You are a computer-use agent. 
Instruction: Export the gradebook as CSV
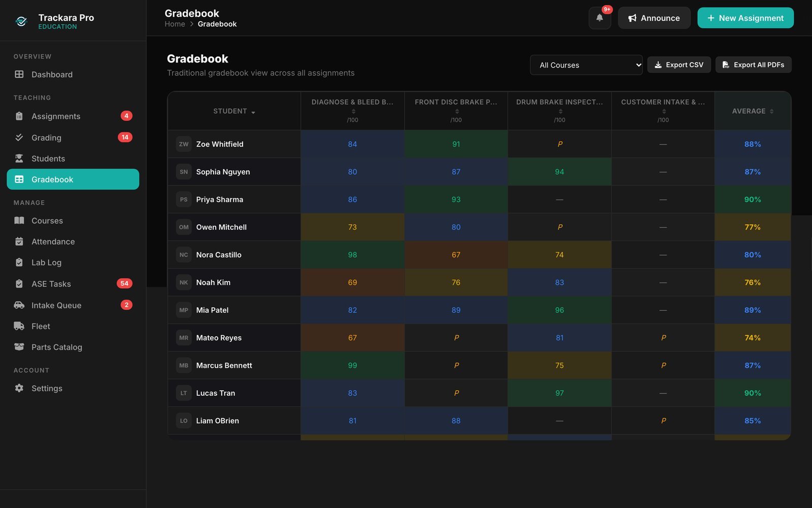coord(679,65)
